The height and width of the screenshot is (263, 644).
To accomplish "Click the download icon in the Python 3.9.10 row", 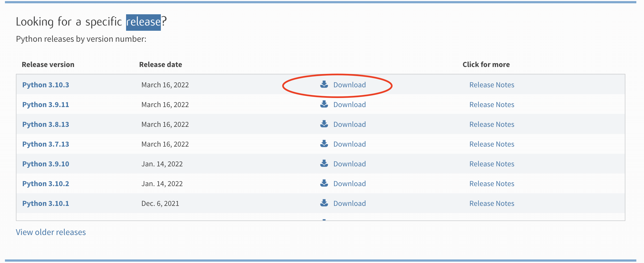I will click(324, 163).
